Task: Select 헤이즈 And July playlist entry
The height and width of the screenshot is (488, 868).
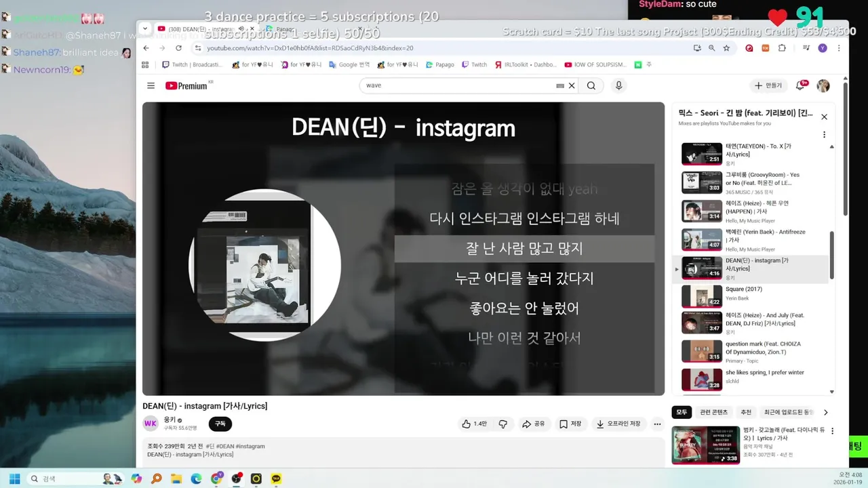Action: point(753,323)
